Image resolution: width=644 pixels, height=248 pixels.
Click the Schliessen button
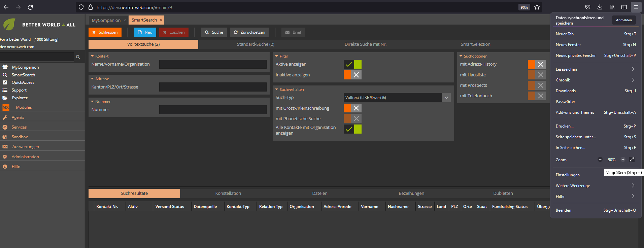click(x=105, y=32)
